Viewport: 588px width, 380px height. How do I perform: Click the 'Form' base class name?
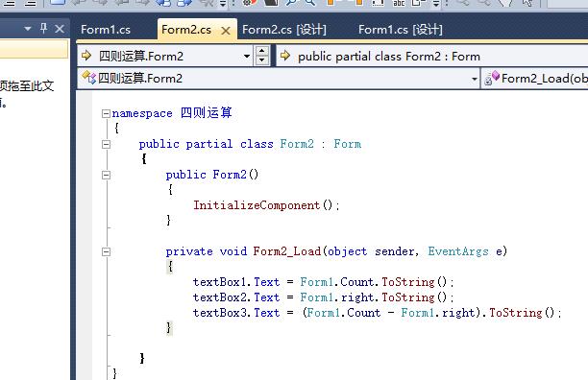point(348,144)
